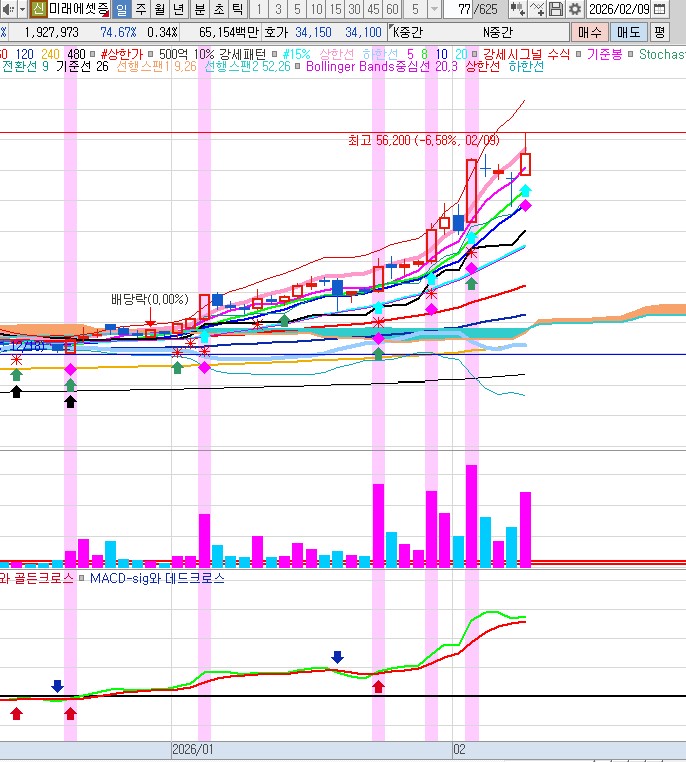Image resolution: width=686 pixels, height=762 pixels.
Task: Switch to 월 monthly chart tab
Action: pos(159,9)
